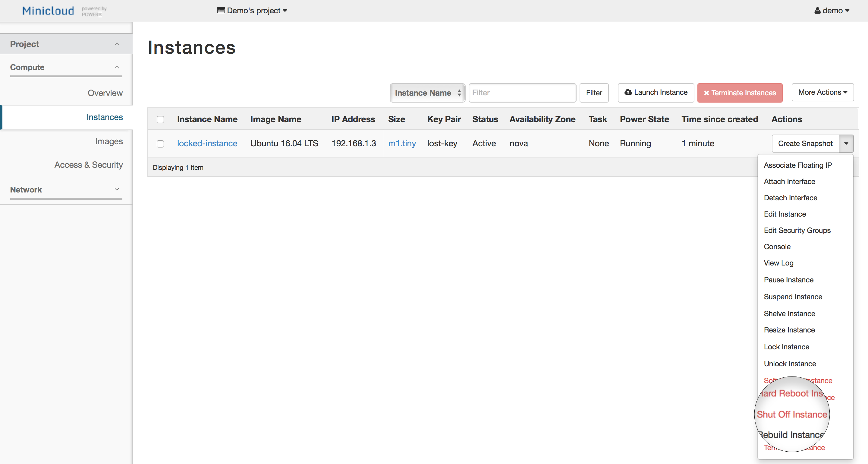Check the locked-instance row checkbox
Image resolution: width=868 pixels, height=464 pixels.
tap(160, 144)
